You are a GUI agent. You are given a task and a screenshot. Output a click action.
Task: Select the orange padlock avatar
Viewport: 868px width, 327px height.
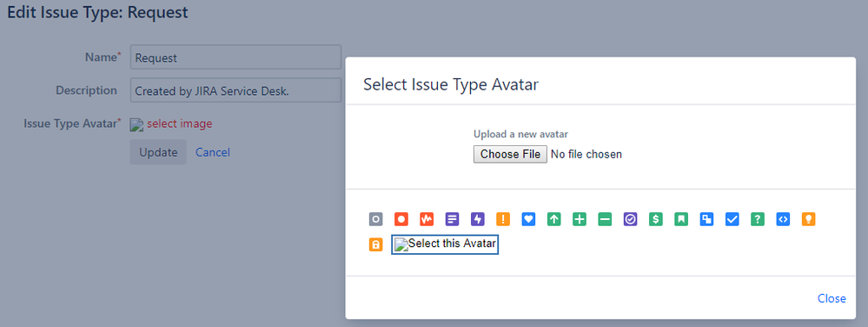coord(376,244)
